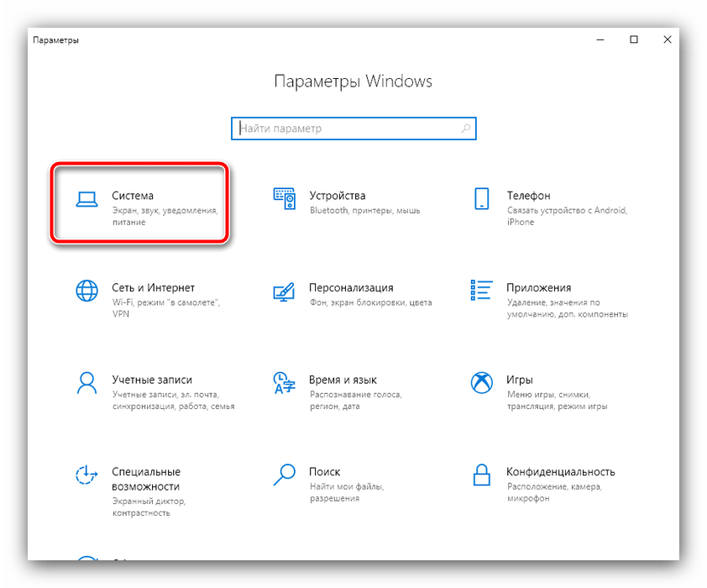Image resolution: width=707 pixels, height=588 pixels.
Task: Click text 'Wi-Fi, режим "в самолете", VPN'
Action: click(166, 308)
